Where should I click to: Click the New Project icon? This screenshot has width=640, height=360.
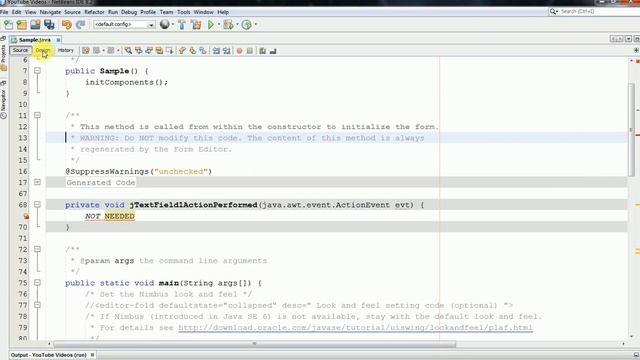click(22, 25)
